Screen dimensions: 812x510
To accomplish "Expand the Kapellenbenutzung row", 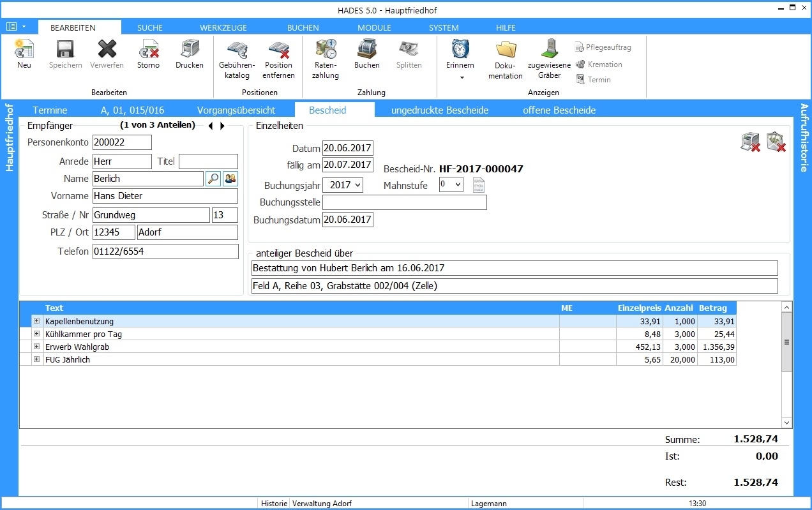I will point(36,321).
